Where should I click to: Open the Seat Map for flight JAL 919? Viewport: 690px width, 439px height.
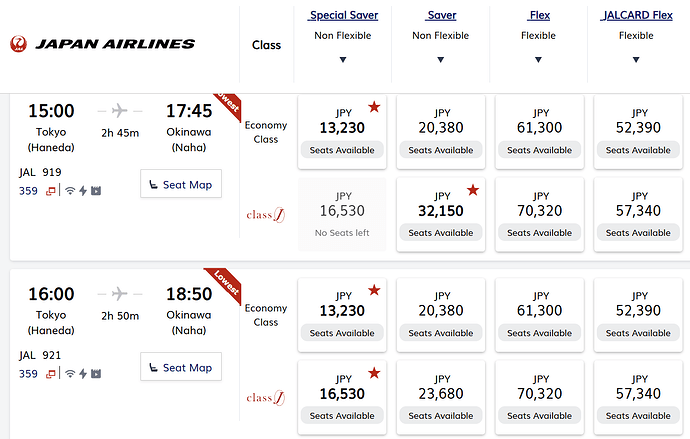click(181, 184)
